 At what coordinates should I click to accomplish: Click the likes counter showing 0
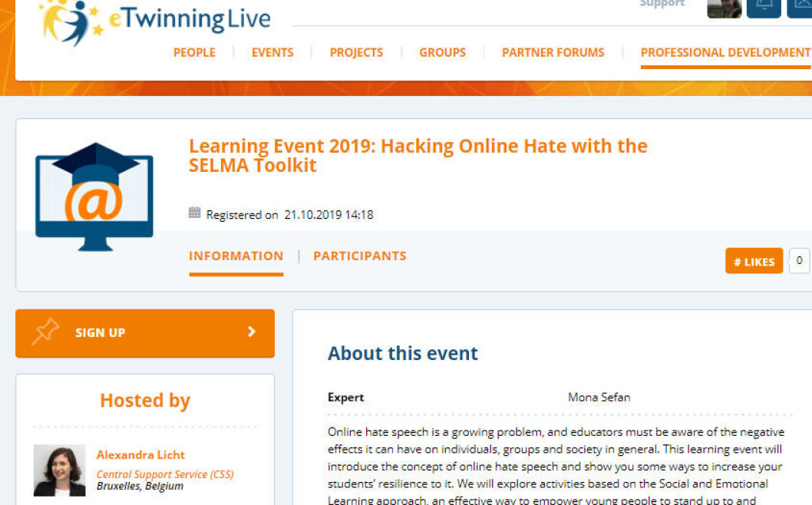(x=799, y=260)
